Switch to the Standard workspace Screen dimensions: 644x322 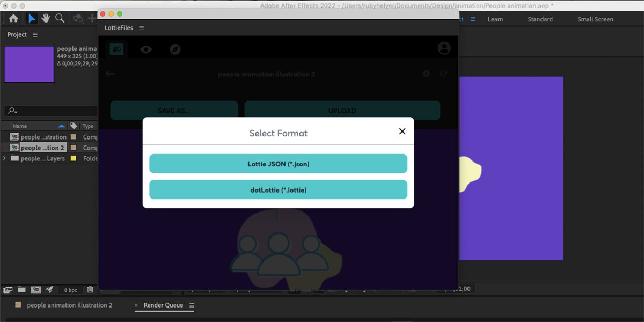pos(540,19)
